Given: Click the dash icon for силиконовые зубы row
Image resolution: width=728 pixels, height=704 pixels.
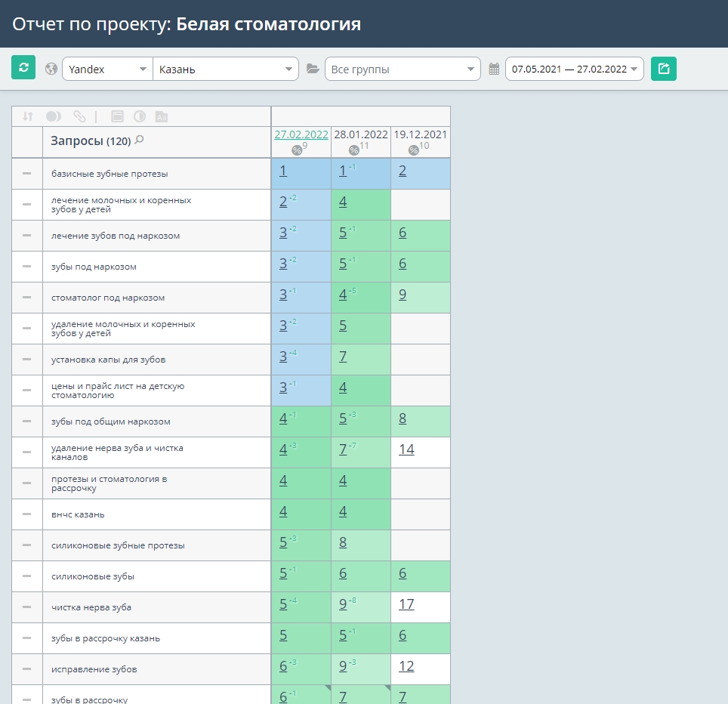Looking at the screenshot, I should click(x=27, y=576).
